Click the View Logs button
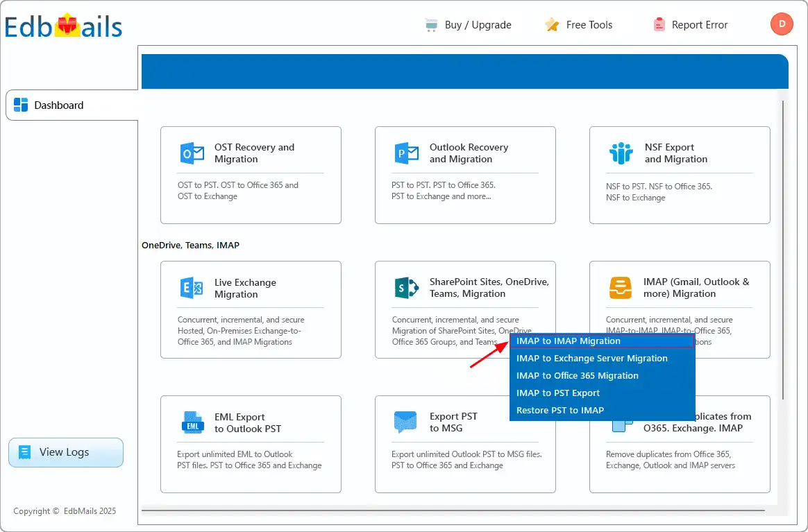This screenshot has height=532, width=808. tap(66, 452)
